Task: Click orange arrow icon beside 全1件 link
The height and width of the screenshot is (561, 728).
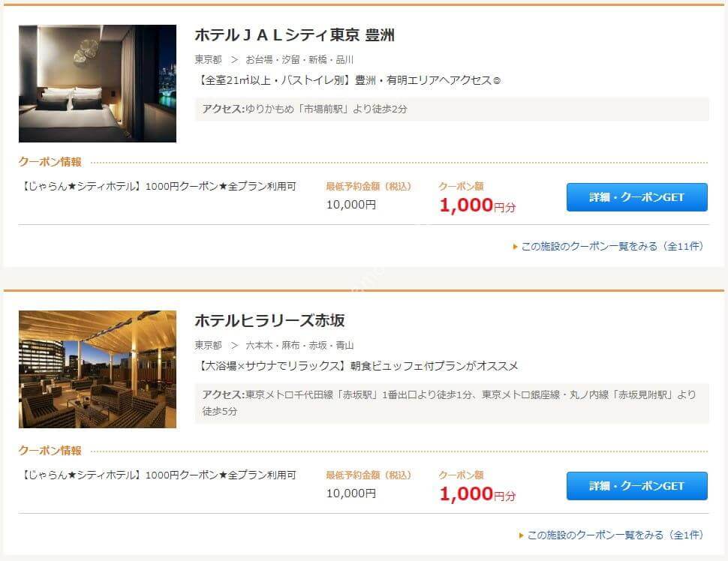Action: pyautogui.click(x=521, y=535)
